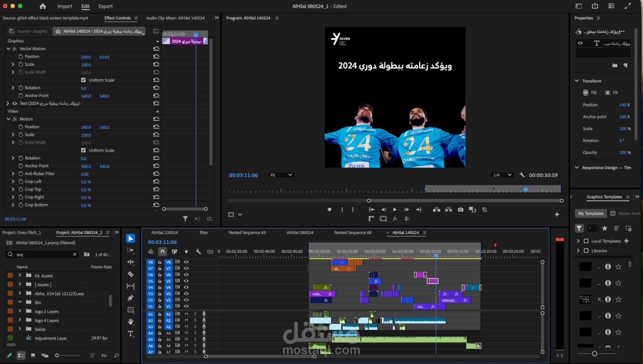
Task: Toggle the timeline Snap magnet icon
Action: click(162, 252)
